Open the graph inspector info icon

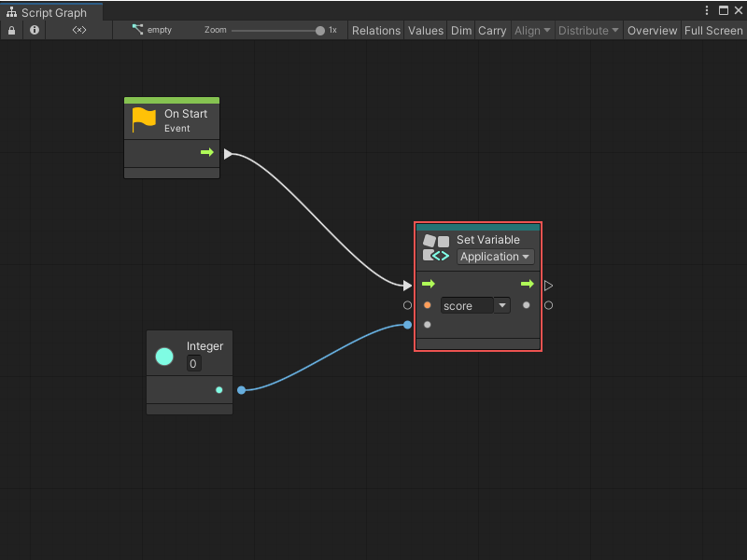pyautogui.click(x=34, y=30)
